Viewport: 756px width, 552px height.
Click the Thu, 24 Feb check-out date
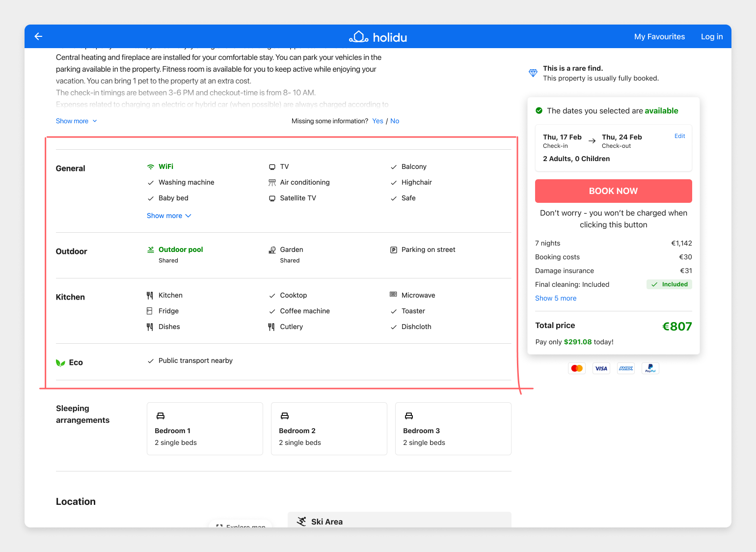coord(622,138)
